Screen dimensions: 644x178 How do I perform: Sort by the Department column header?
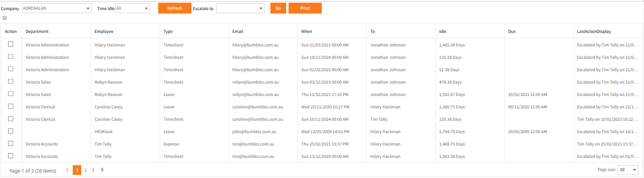click(x=37, y=31)
